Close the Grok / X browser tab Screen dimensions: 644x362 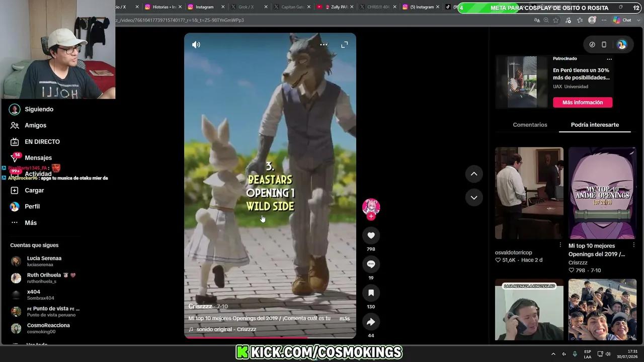click(266, 7)
